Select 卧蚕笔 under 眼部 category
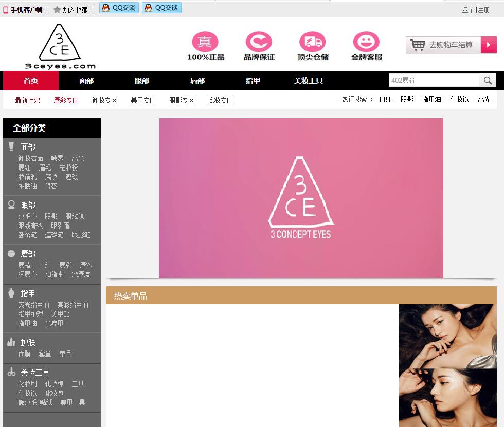This screenshot has width=504, height=427. pyautogui.click(x=28, y=235)
